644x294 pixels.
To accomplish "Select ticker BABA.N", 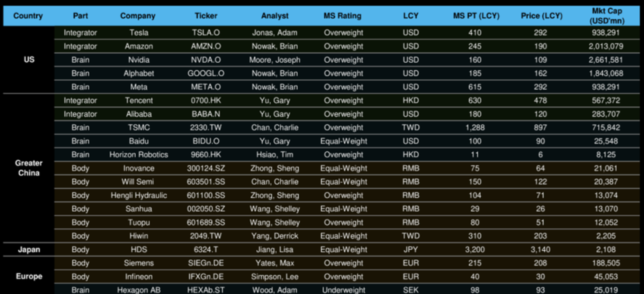I will [x=206, y=114].
